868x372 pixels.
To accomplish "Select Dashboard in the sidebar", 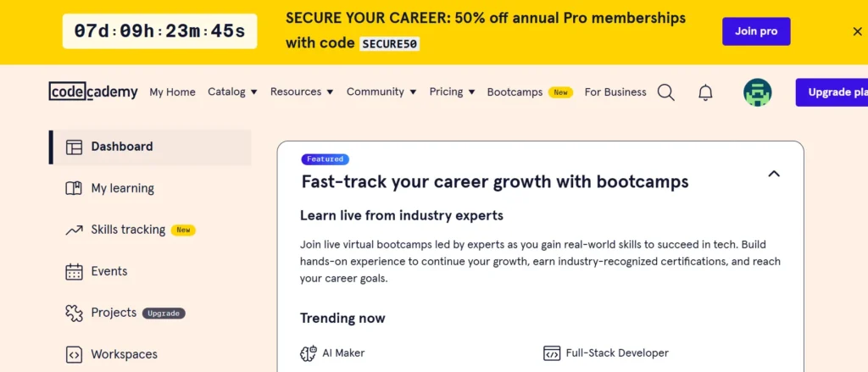I will (x=122, y=147).
